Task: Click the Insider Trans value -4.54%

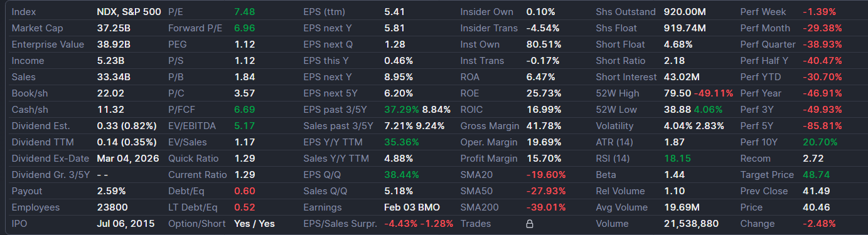Action: pyautogui.click(x=543, y=28)
